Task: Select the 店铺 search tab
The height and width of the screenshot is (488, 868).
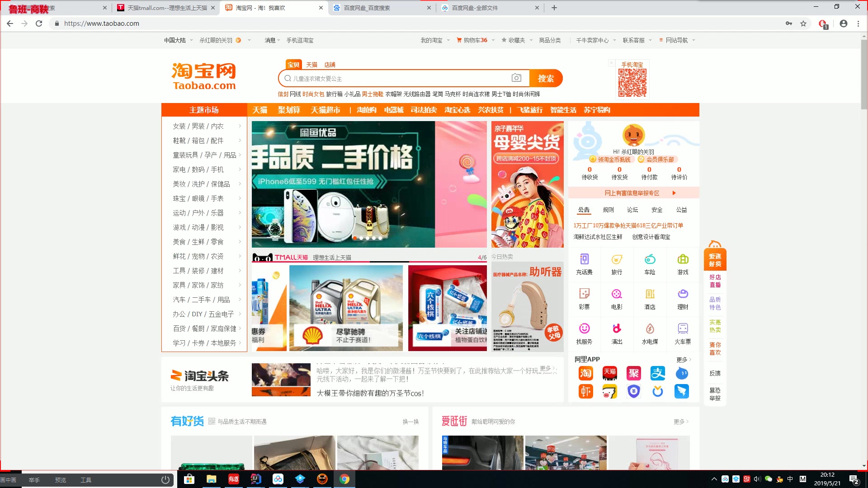Action: (330, 65)
